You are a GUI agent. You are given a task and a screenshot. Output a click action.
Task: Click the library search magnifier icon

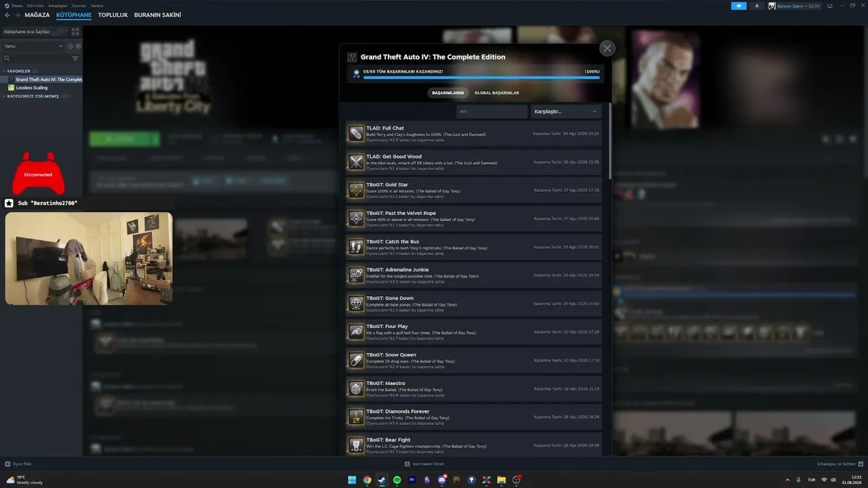point(7,58)
